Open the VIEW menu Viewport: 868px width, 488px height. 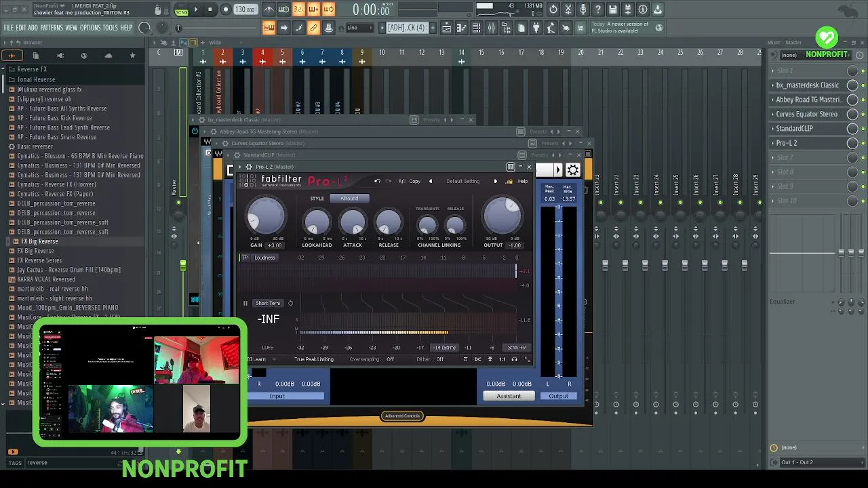pyautogui.click(x=71, y=28)
